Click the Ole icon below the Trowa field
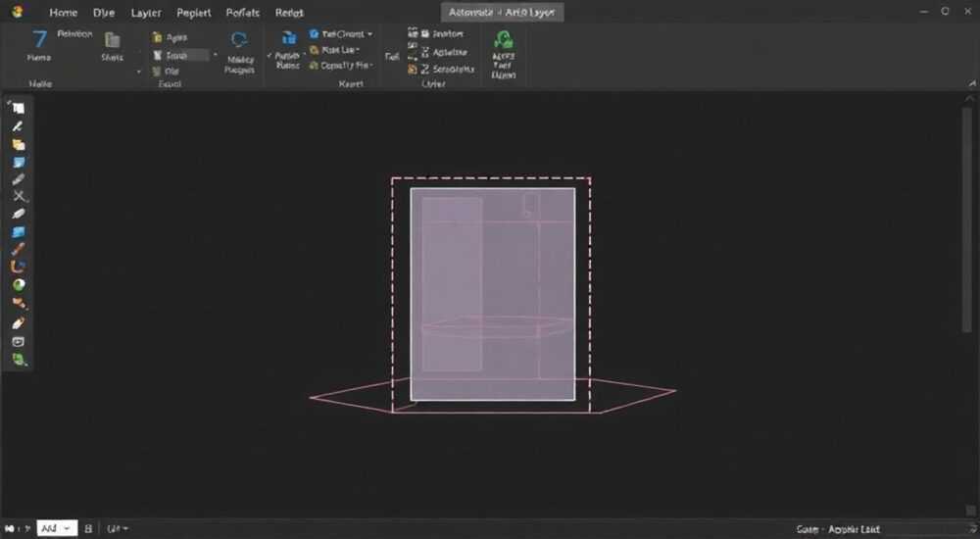 [157, 72]
